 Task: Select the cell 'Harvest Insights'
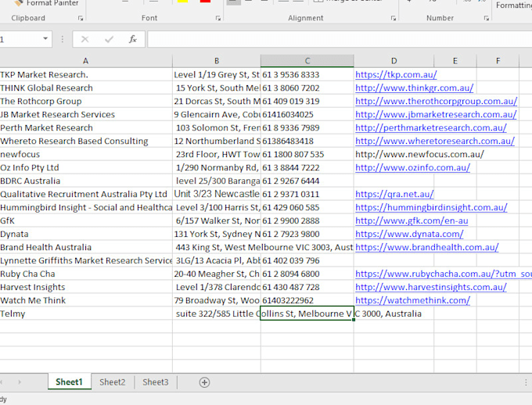(x=86, y=287)
